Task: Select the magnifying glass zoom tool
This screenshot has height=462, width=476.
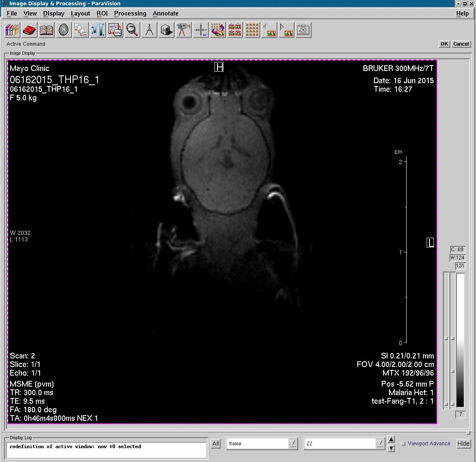Action: [132, 30]
